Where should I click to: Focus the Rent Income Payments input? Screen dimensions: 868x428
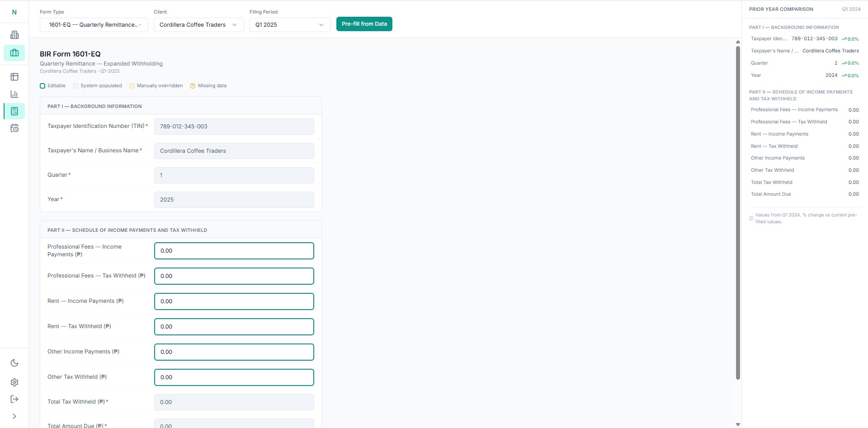click(x=234, y=301)
